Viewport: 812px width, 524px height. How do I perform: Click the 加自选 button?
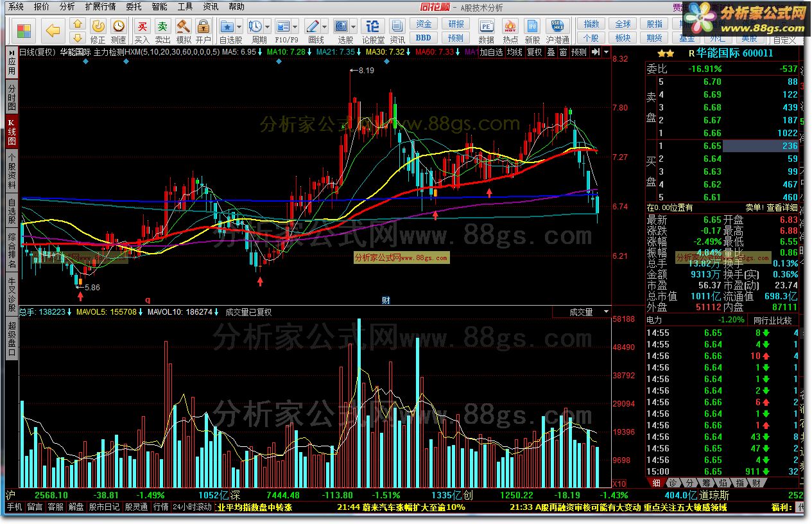[x=491, y=53]
